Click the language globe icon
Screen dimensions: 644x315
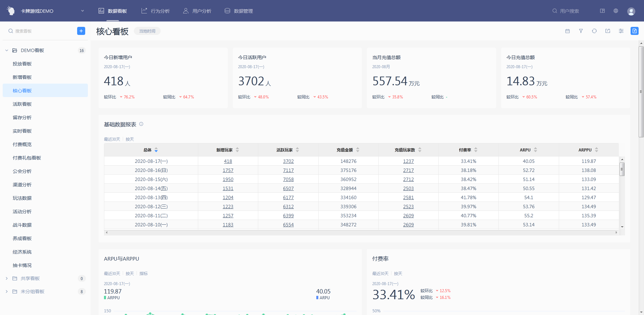[x=616, y=11]
